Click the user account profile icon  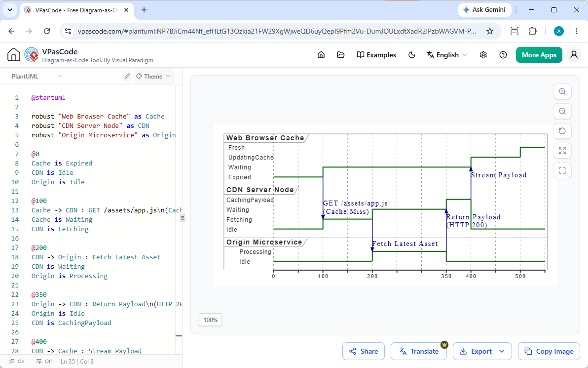(x=574, y=55)
